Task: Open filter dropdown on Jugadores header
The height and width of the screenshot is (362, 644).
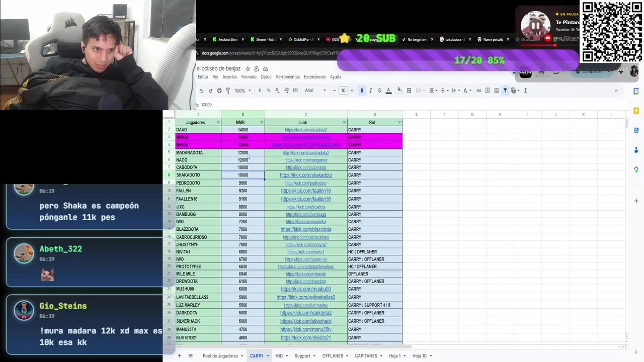Action: (x=218, y=122)
